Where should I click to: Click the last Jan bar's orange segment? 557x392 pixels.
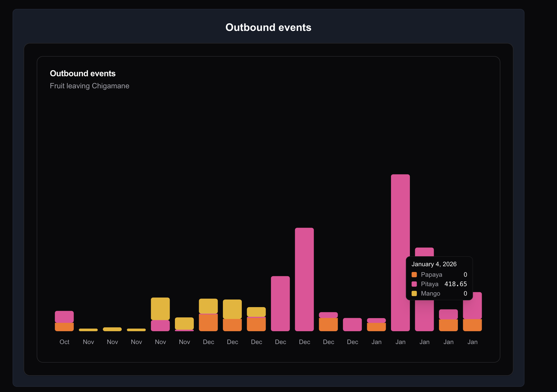pyautogui.click(x=472, y=325)
